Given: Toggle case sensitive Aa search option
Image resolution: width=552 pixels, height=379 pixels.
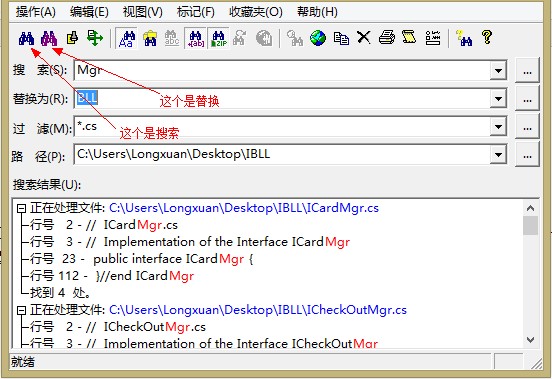Looking at the screenshot, I should pos(127,38).
